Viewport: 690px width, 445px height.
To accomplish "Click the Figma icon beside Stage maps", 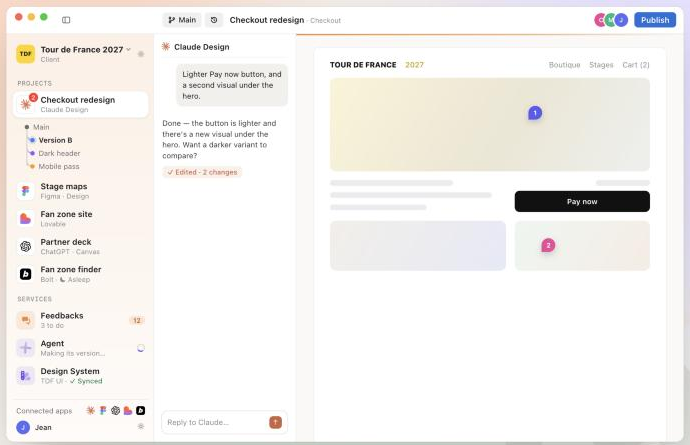I will [26, 191].
